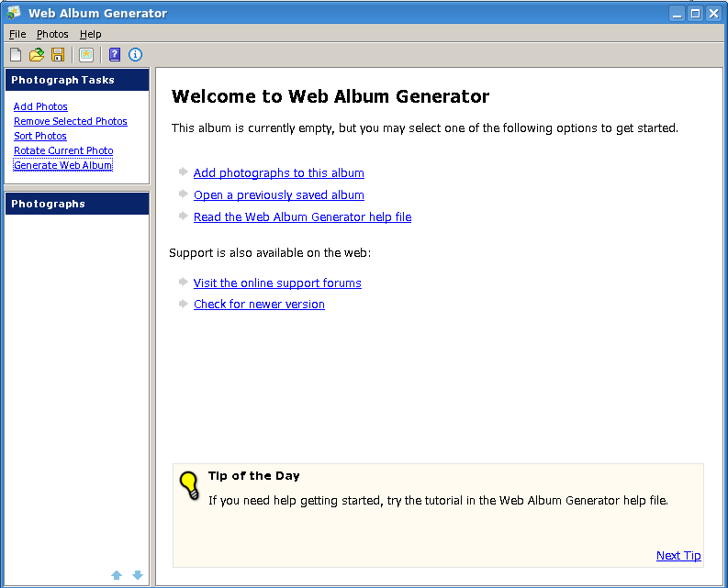Click the Tip of the Day lightbulb icon
Image resolution: width=728 pixels, height=588 pixels.
[x=189, y=485]
